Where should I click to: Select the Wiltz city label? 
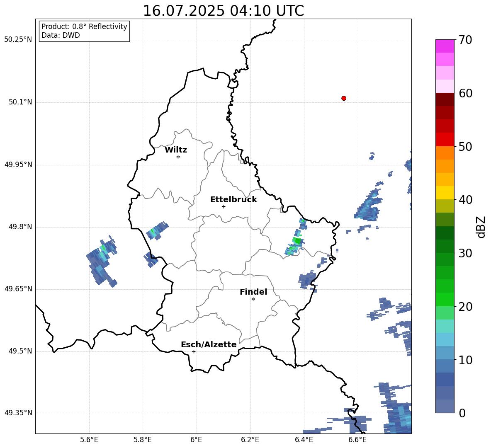[x=176, y=150]
